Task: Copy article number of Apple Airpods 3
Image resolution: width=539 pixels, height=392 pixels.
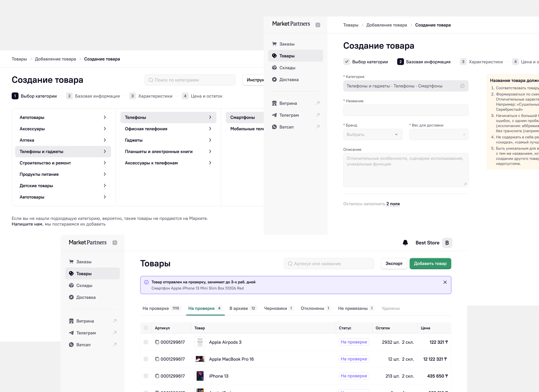Action: pos(157,342)
